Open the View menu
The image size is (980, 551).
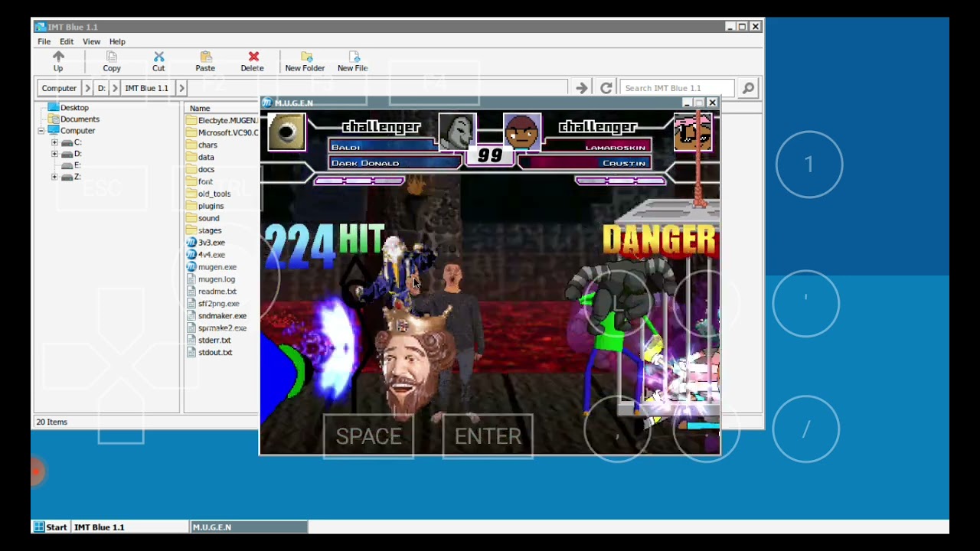pos(91,41)
